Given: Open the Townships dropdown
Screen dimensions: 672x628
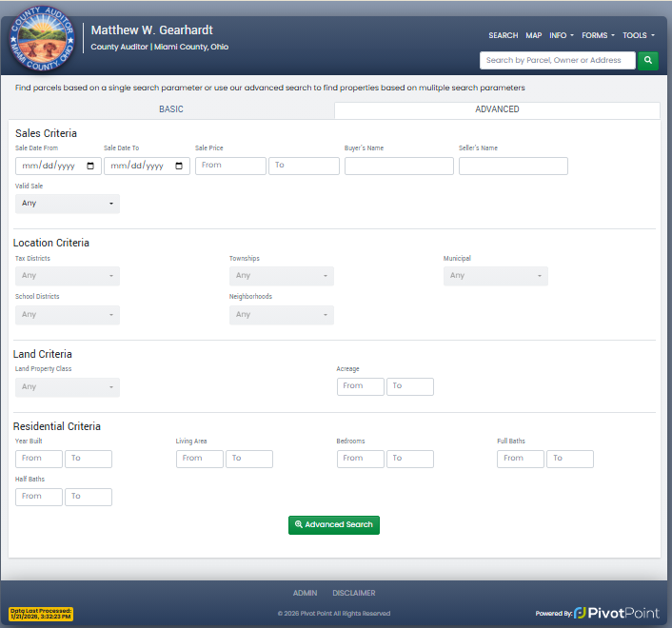Looking at the screenshot, I should click(x=281, y=276).
